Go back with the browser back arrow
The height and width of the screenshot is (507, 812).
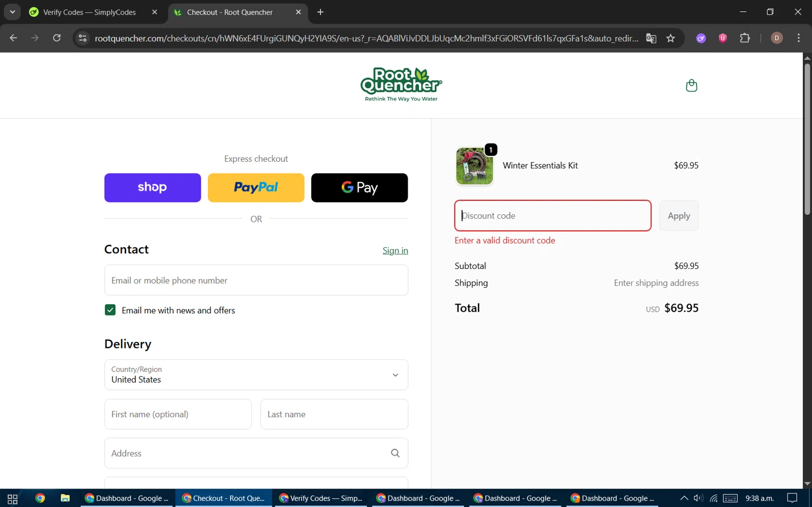pos(14,38)
